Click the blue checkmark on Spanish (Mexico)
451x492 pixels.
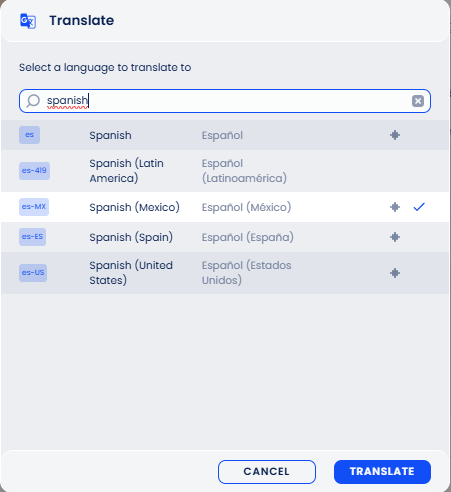tap(419, 207)
